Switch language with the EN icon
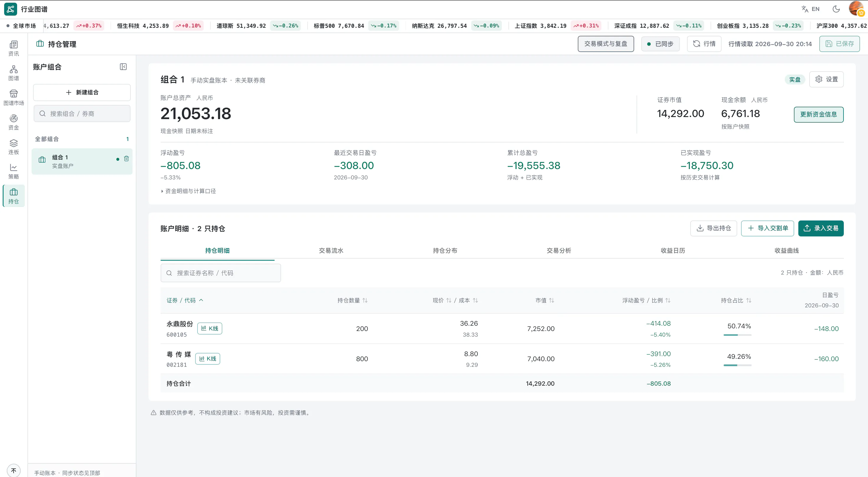Viewport: 868px width, 477px height. tap(810, 9)
